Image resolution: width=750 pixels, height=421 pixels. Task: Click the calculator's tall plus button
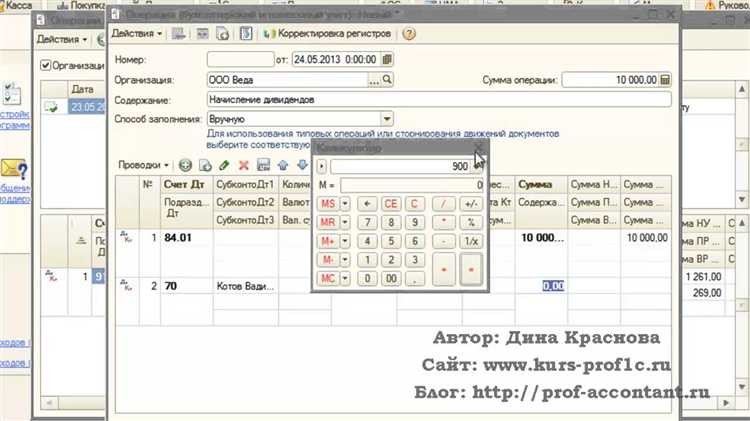pos(444,269)
